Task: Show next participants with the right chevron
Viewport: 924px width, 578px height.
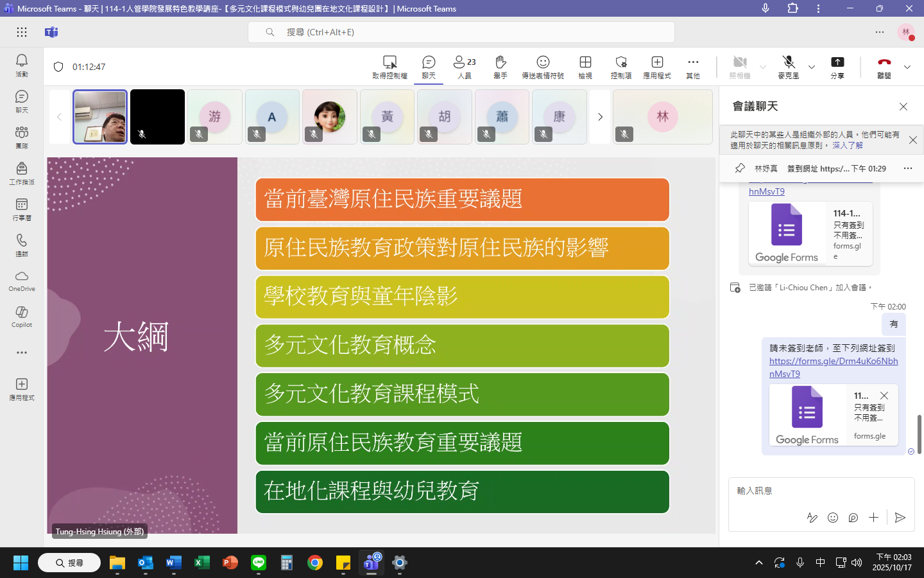Action: (600, 117)
